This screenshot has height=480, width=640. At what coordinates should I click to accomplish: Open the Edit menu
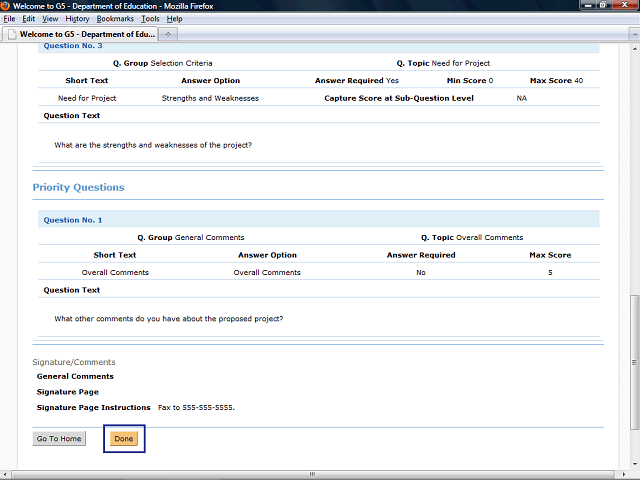click(29, 19)
